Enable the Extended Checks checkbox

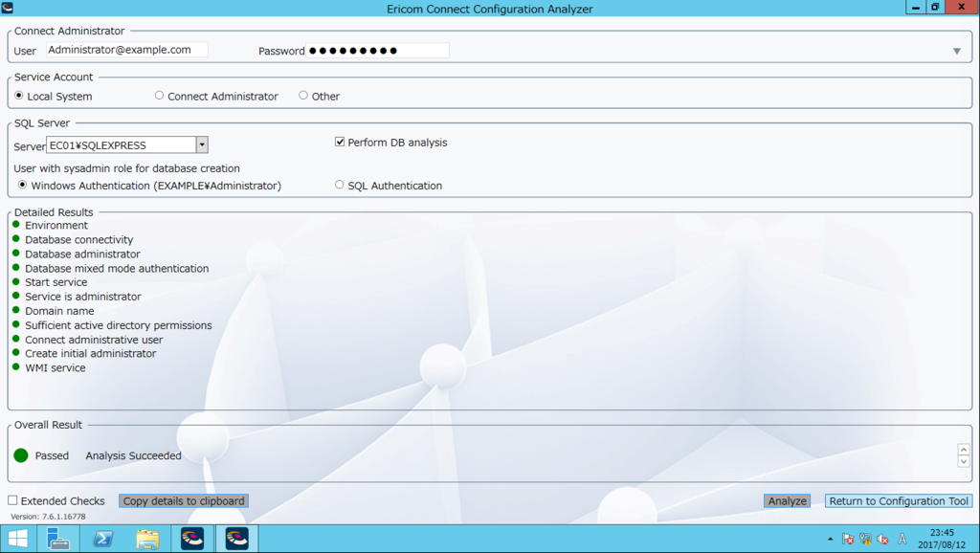(x=12, y=500)
